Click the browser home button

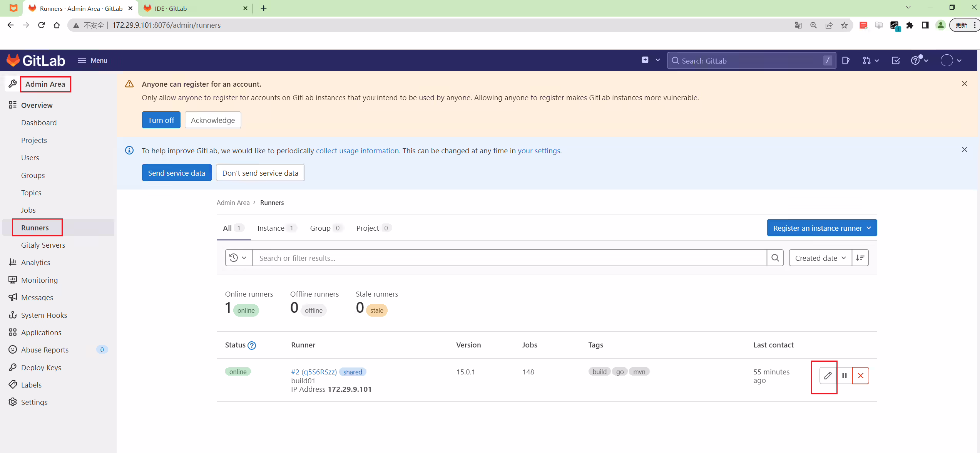(57, 25)
